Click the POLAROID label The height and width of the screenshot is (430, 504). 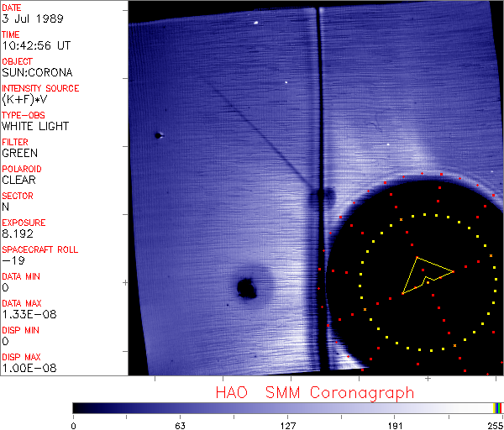pyautogui.click(x=22, y=169)
